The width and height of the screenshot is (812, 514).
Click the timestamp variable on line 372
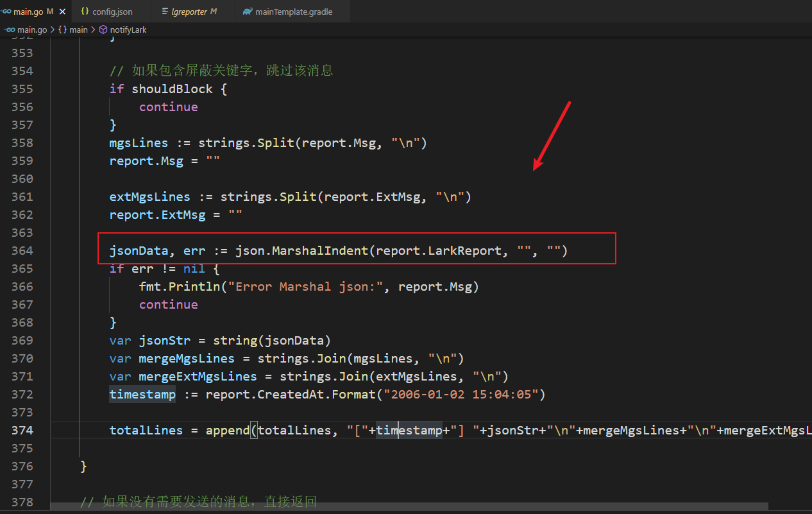[142, 394]
